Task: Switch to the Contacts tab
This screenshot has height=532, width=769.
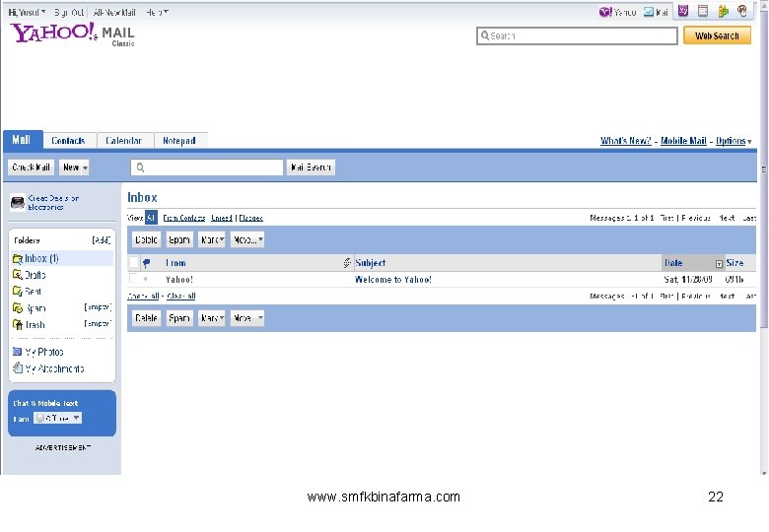Action: [69, 141]
